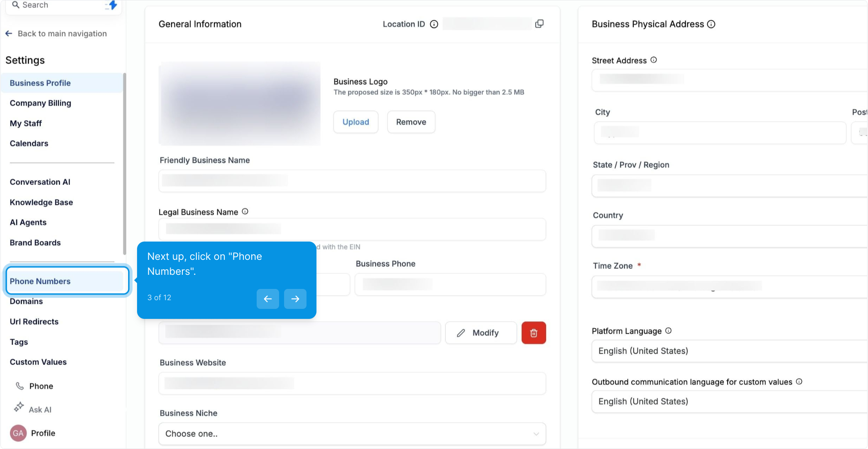The height and width of the screenshot is (449, 868).
Task: Expand the Business Niche dropdown
Action: (352, 434)
